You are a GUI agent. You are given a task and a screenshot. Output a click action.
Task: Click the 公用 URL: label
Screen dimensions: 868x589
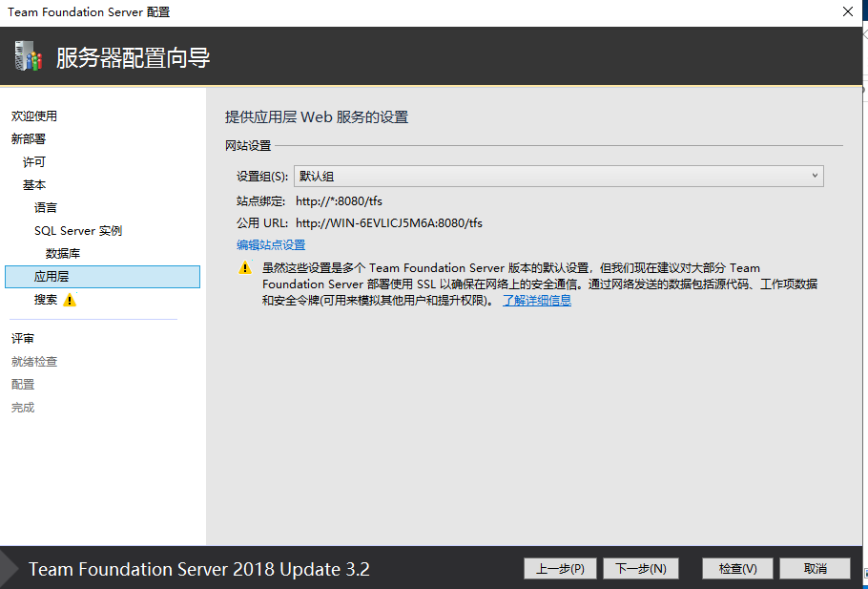pos(262,223)
